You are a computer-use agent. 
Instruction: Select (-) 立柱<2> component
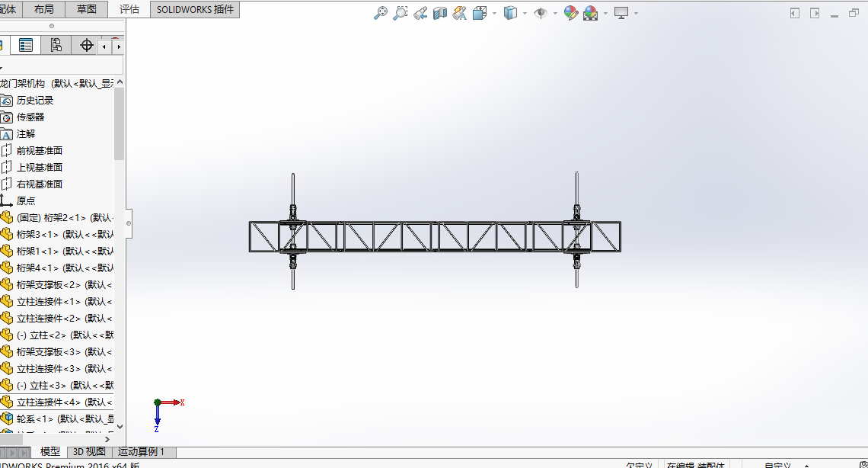(x=65, y=335)
